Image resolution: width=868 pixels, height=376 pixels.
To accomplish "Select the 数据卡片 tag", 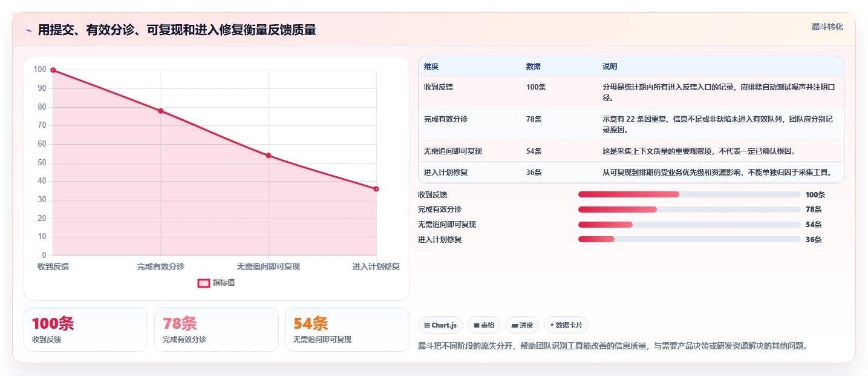I will pyautogui.click(x=566, y=325).
